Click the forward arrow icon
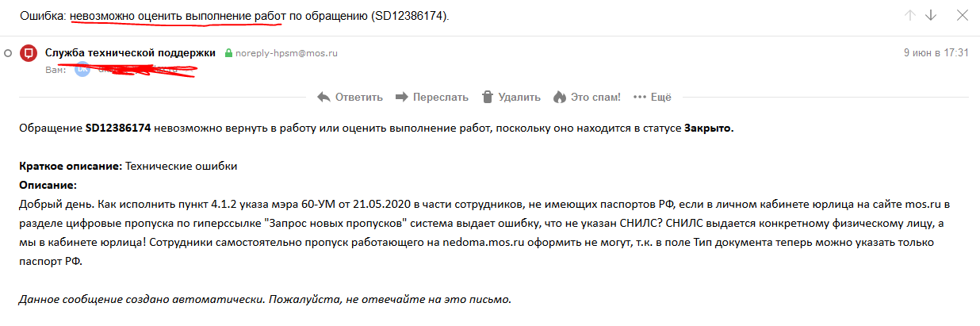This screenshot has height=326, width=980. click(401, 97)
